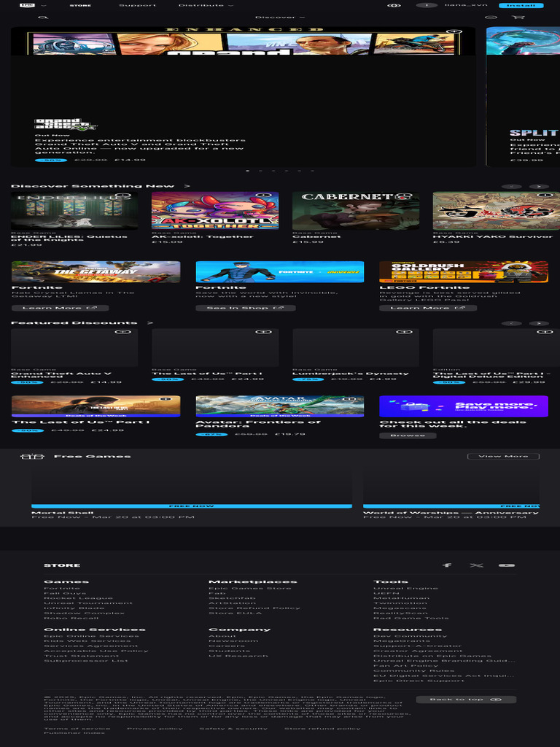Open the Lumberjack's Dynasty title
560x747 pixels.
[351, 373]
